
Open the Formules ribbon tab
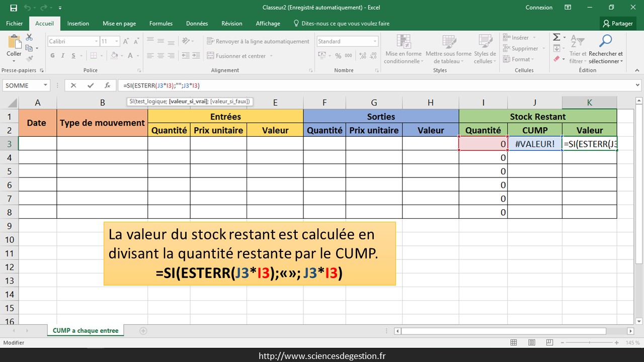tap(160, 24)
